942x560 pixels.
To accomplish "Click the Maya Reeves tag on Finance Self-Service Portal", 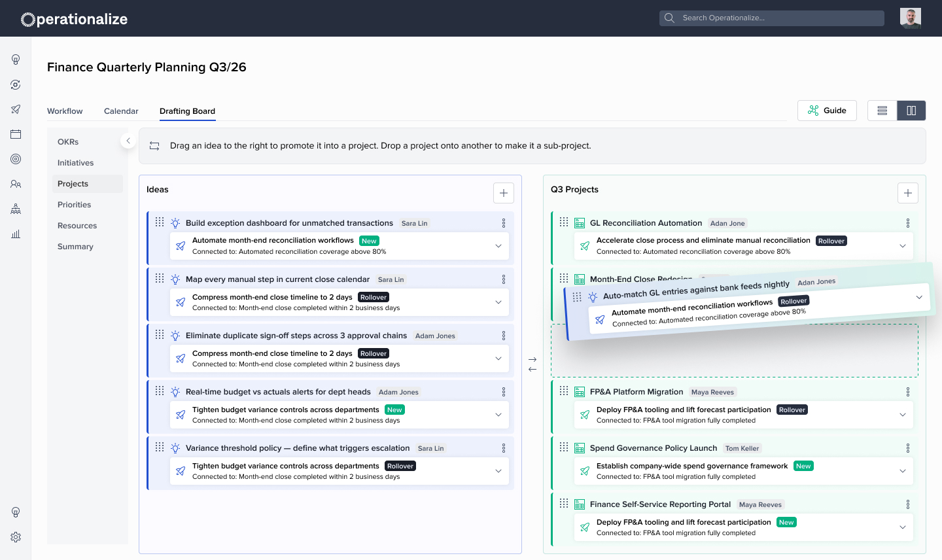I will point(760,504).
